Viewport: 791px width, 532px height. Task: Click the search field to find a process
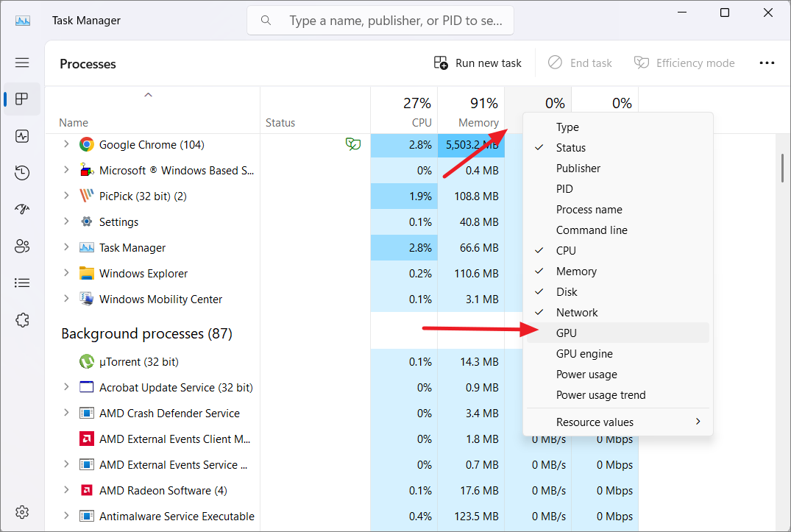click(380, 20)
